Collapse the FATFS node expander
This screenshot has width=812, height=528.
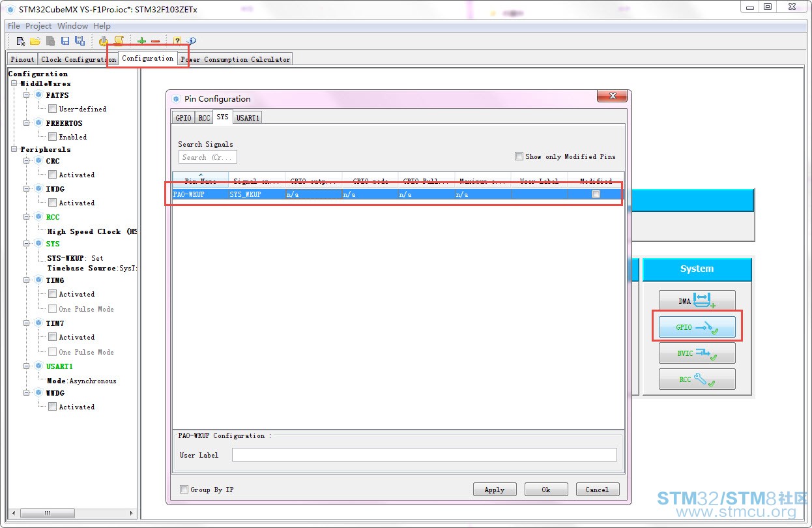click(27, 95)
